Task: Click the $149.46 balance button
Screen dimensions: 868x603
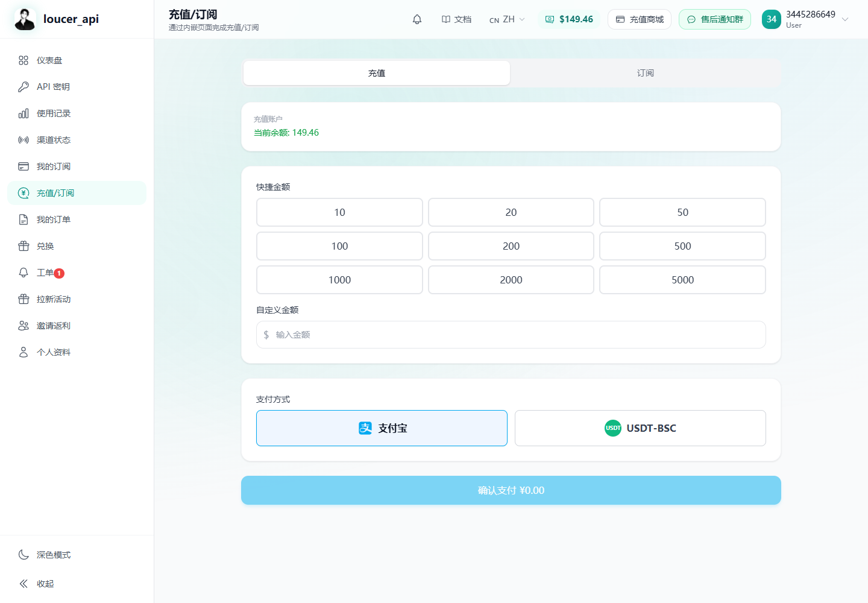Action: pos(569,19)
